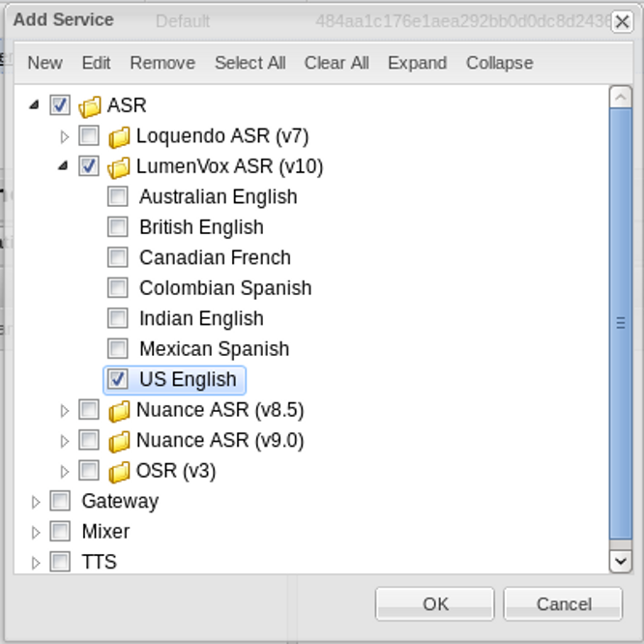Check the OSR (v3) checkbox

pyautogui.click(x=89, y=470)
